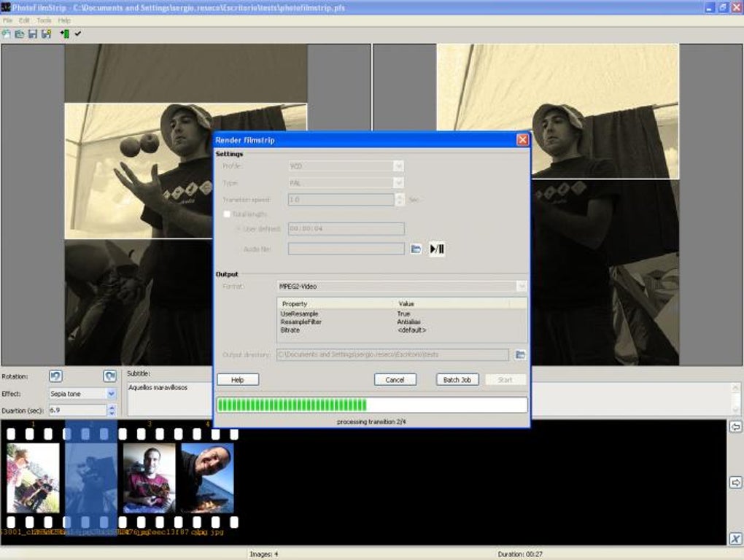This screenshot has height=560, width=744.
Task: Select the third filmstrip thumbnail
Action: coord(149,478)
